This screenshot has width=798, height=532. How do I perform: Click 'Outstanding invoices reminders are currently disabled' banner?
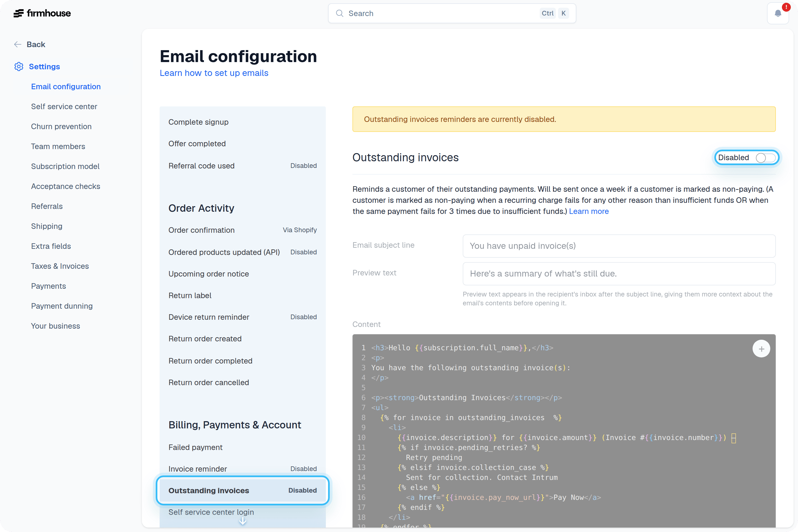click(x=564, y=119)
